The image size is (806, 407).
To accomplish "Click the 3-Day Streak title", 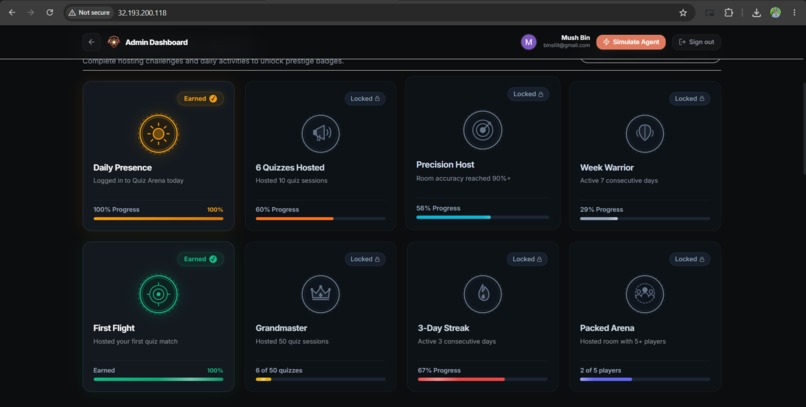I will click(443, 328).
